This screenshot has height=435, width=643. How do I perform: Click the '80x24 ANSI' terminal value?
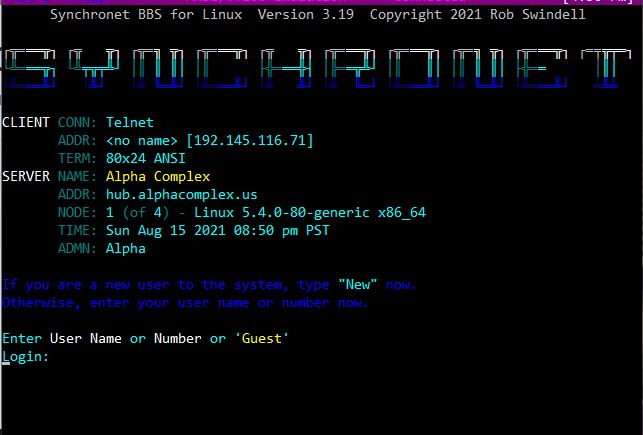[x=146, y=158]
